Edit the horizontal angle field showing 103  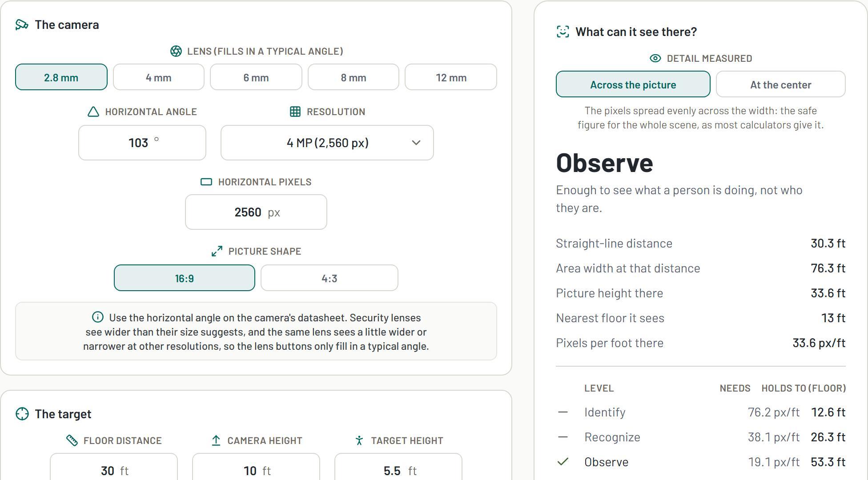coord(142,143)
